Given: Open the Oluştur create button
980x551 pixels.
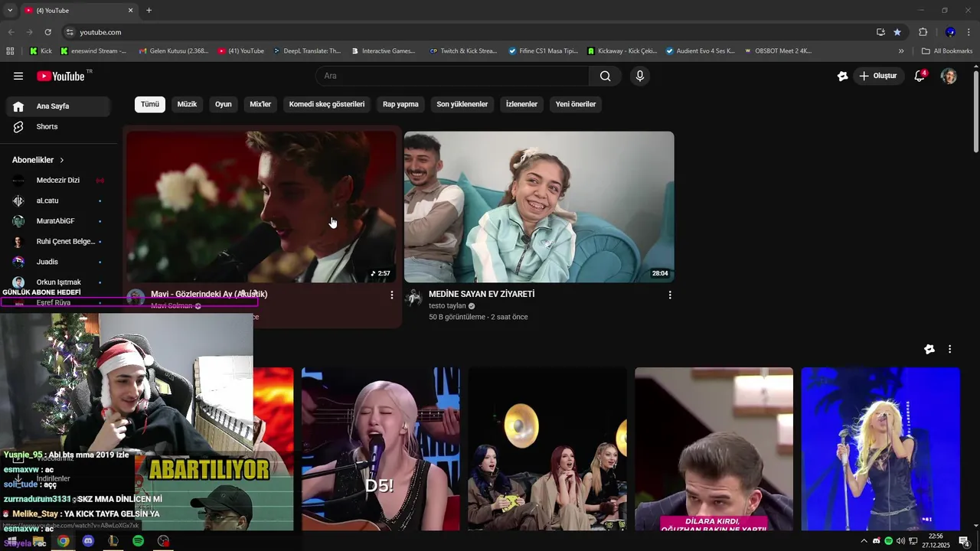Looking at the screenshot, I should click(877, 76).
